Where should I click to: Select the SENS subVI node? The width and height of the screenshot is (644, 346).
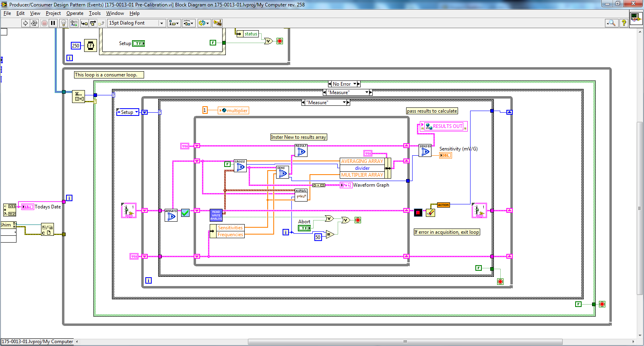282,172
